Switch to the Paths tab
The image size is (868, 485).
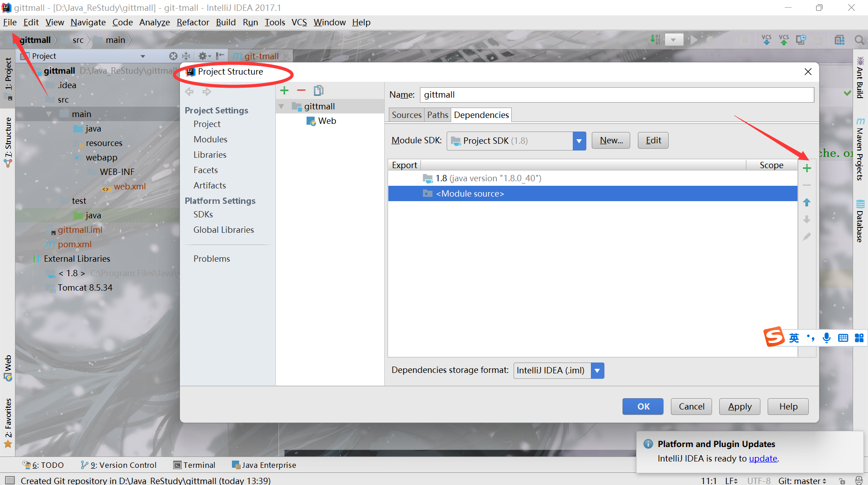[x=438, y=115]
